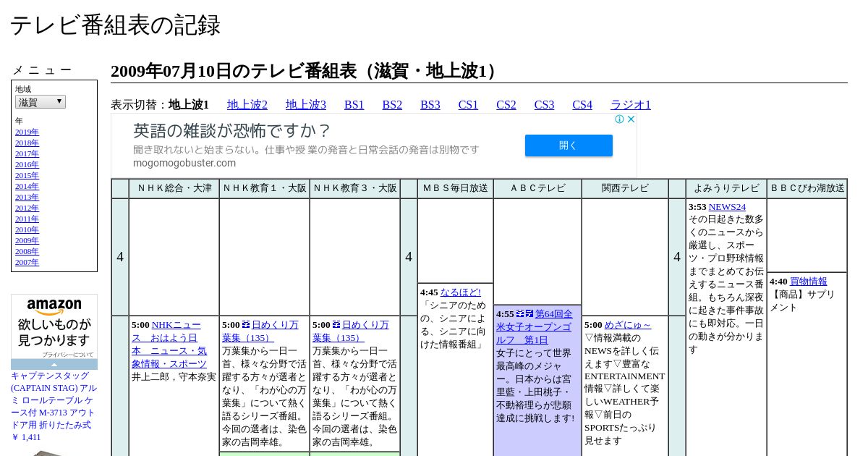
Task: Click the subtitle icon in NHK教育3 5:00 entry
Action: [x=336, y=325]
